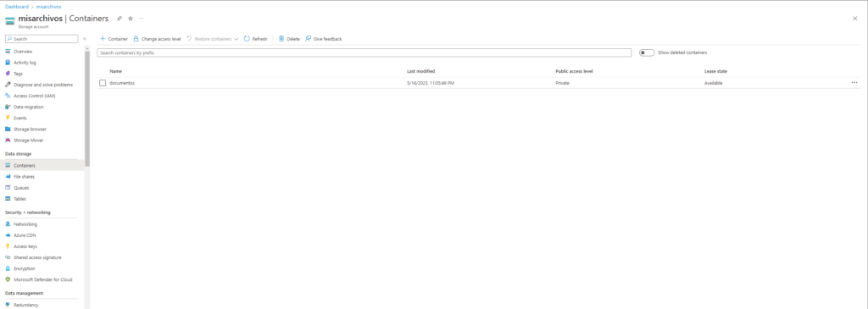Click the storage account icon in header
Image resolution: width=868 pixels, height=309 pixels.
coord(9,20)
